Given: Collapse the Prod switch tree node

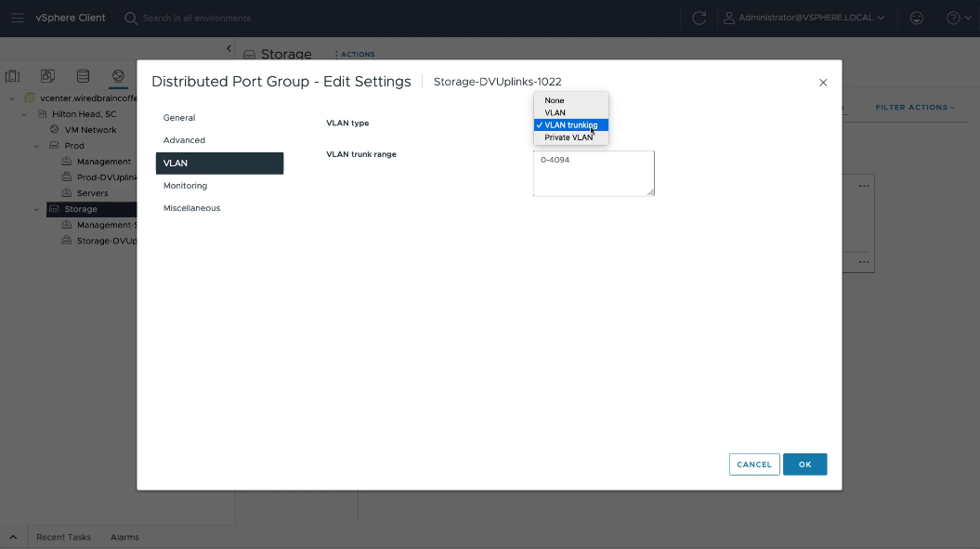Looking at the screenshot, I should tap(37, 146).
